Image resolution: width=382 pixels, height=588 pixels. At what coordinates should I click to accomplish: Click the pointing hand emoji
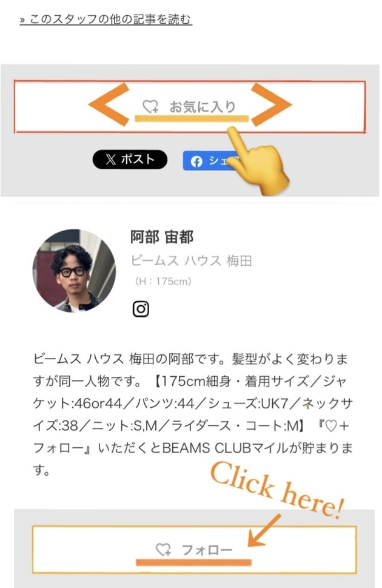coord(257,160)
